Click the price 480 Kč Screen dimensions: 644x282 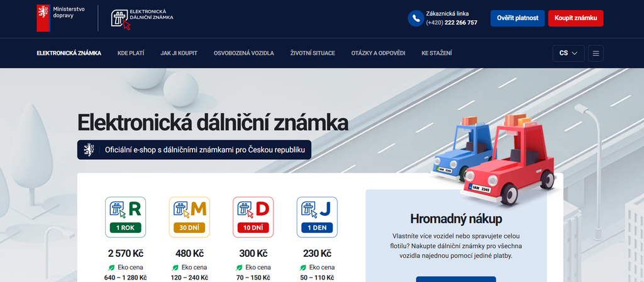189,253
